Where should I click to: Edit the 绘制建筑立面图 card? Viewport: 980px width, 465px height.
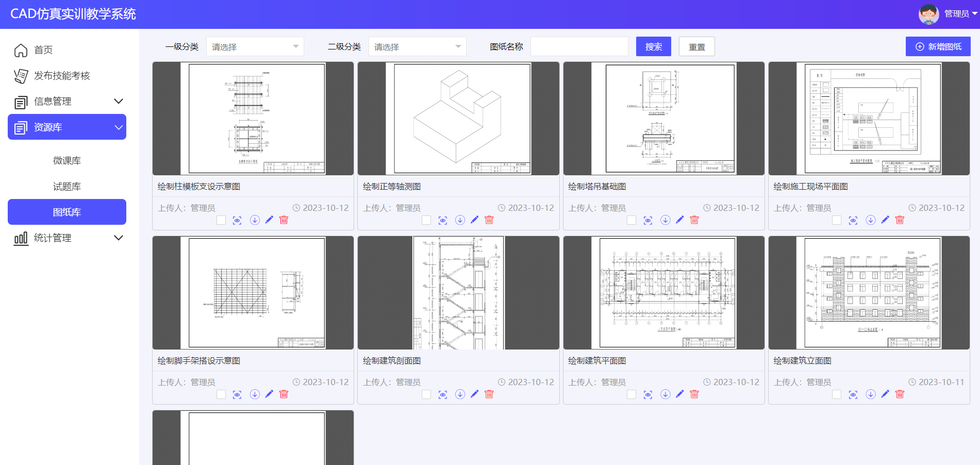coord(885,394)
